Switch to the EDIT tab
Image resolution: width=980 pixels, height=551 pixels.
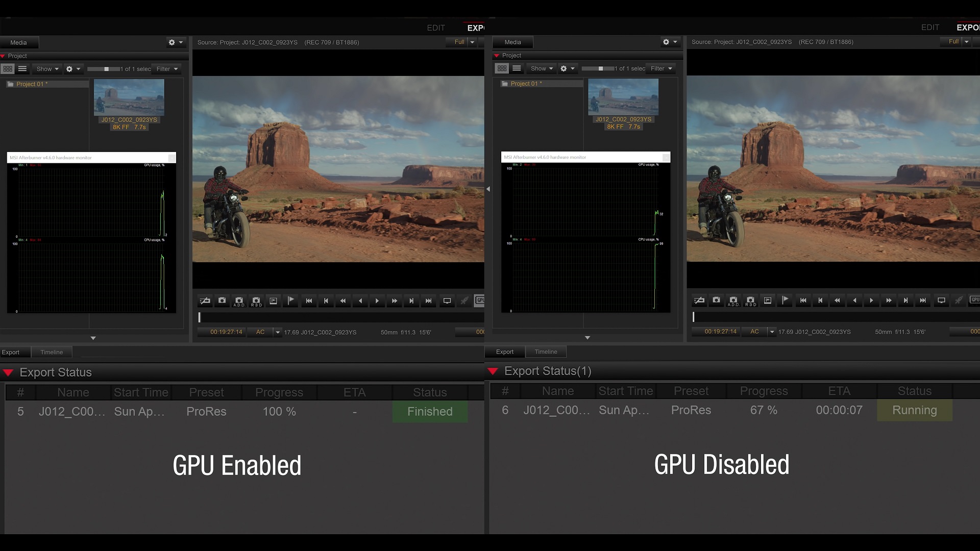pos(435,28)
